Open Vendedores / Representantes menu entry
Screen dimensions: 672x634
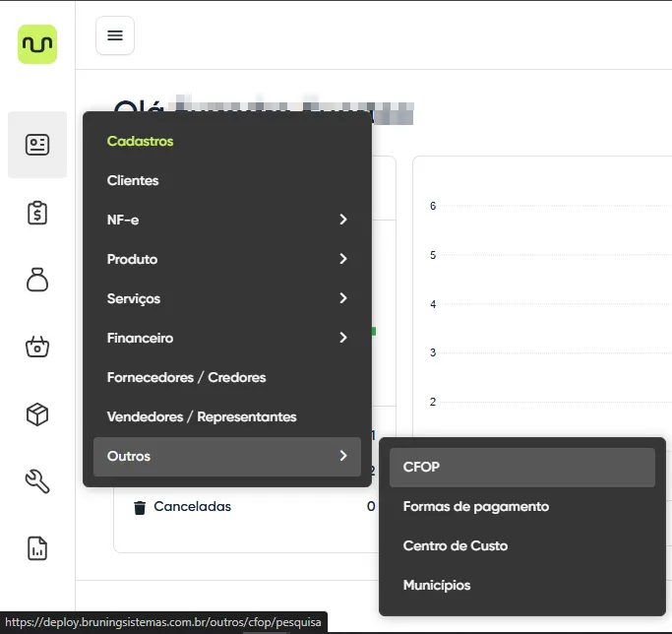click(202, 416)
